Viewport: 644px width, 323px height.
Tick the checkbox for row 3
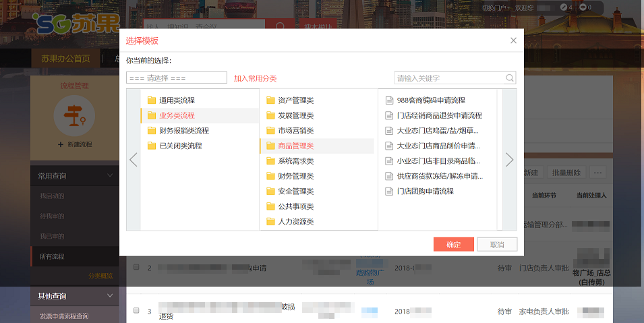[x=136, y=311]
